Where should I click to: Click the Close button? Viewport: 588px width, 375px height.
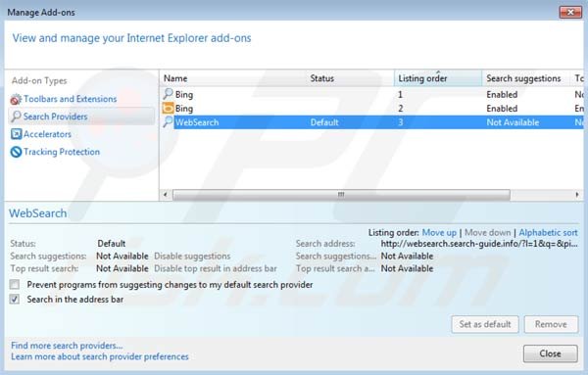click(550, 353)
